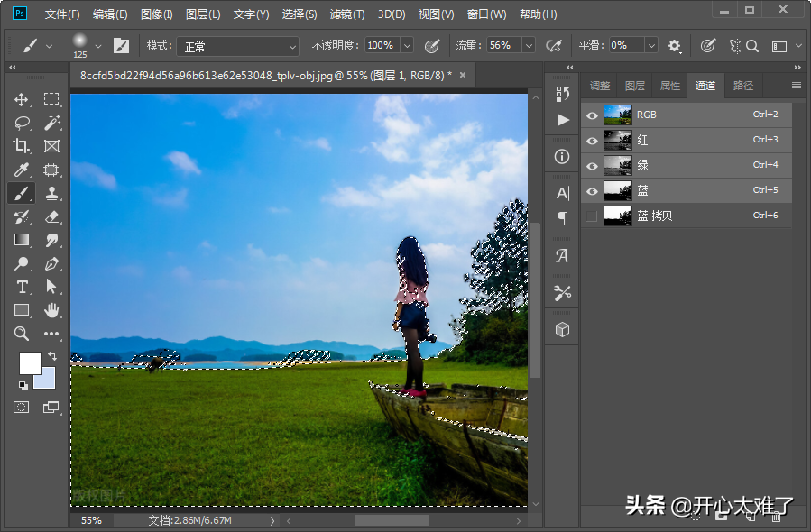811x532 pixels.
Task: Switch to the 图层 panel tab
Action: pos(634,86)
